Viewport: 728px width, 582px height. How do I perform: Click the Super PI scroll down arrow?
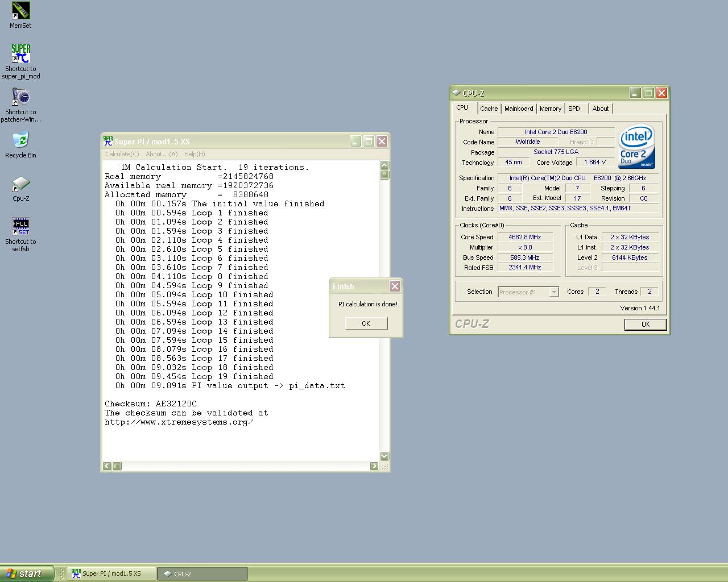click(384, 456)
